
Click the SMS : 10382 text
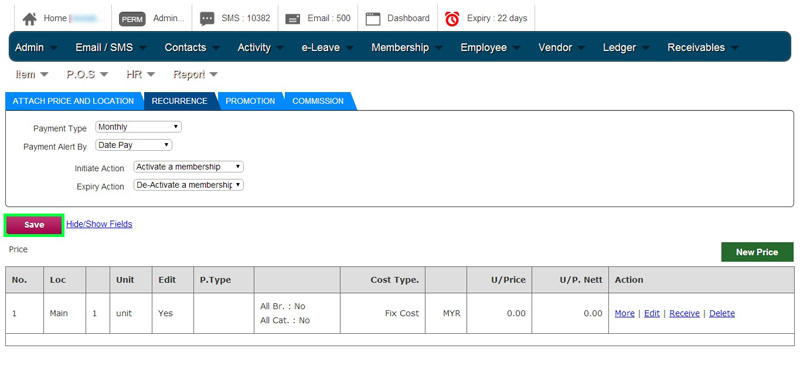click(x=246, y=18)
